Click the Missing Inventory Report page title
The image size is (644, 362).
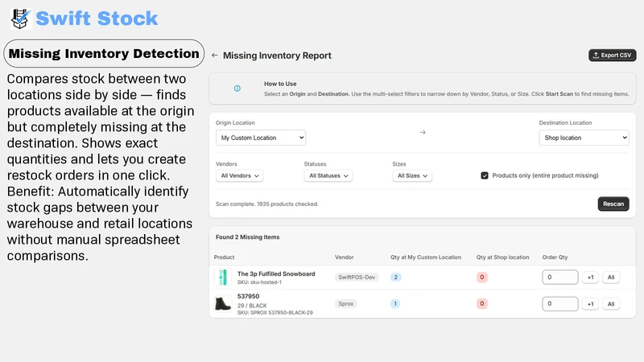[277, 56]
